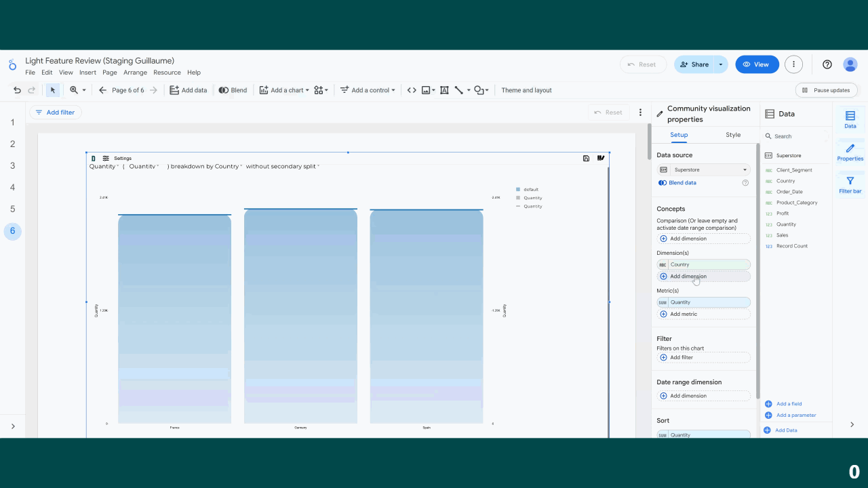
Task: Select the selection mode arrow tool
Action: click(53, 90)
